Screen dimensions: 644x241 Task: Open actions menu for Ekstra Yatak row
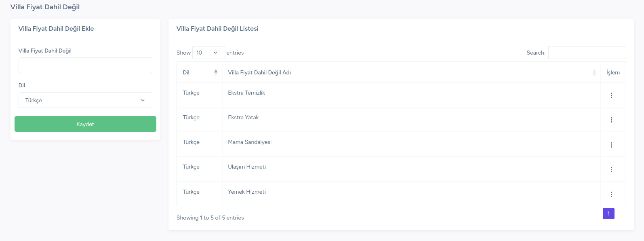coord(611,120)
